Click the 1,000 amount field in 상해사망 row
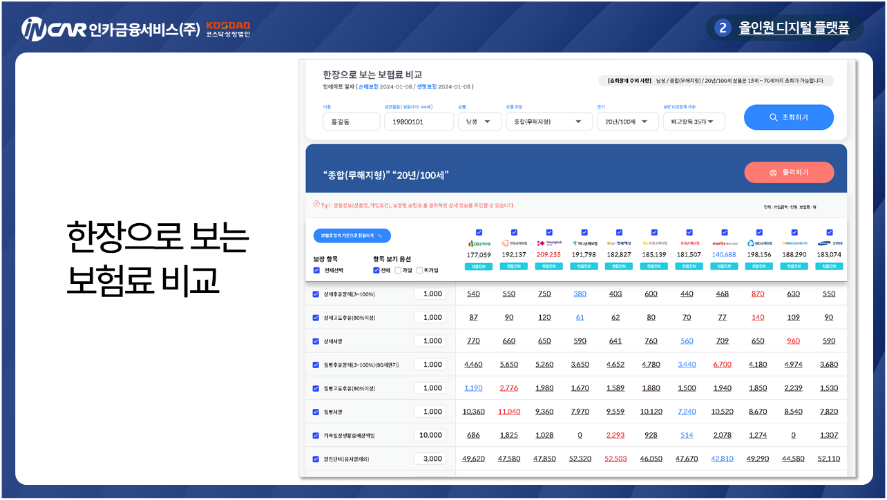The image size is (887, 500). (430, 341)
